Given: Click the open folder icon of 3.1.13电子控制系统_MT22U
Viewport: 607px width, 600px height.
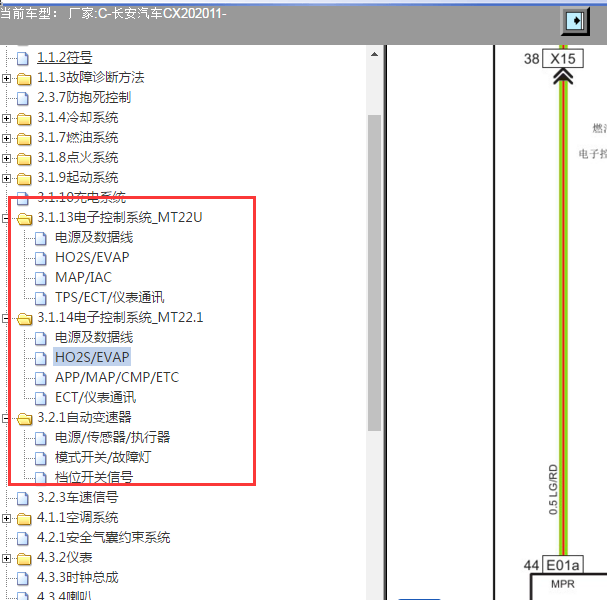Looking at the screenshot, I should pyautogui.click(x=24, y=219).
